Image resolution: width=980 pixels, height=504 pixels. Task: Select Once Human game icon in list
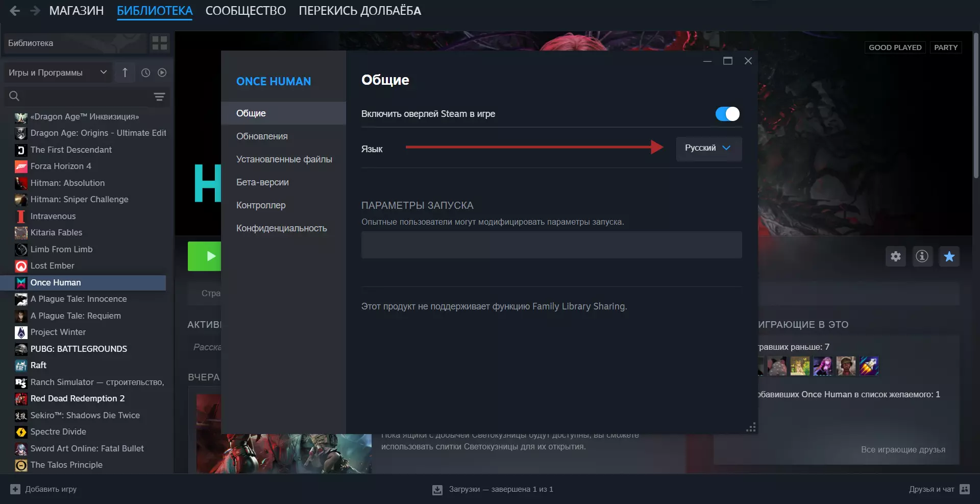21,283
